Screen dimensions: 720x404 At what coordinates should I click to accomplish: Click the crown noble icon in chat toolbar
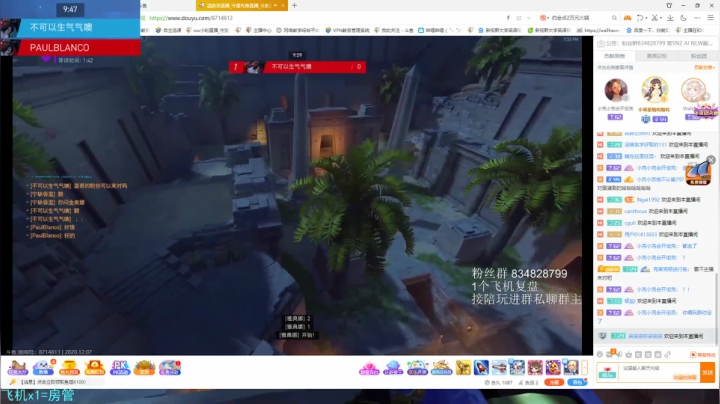point(629,354)
